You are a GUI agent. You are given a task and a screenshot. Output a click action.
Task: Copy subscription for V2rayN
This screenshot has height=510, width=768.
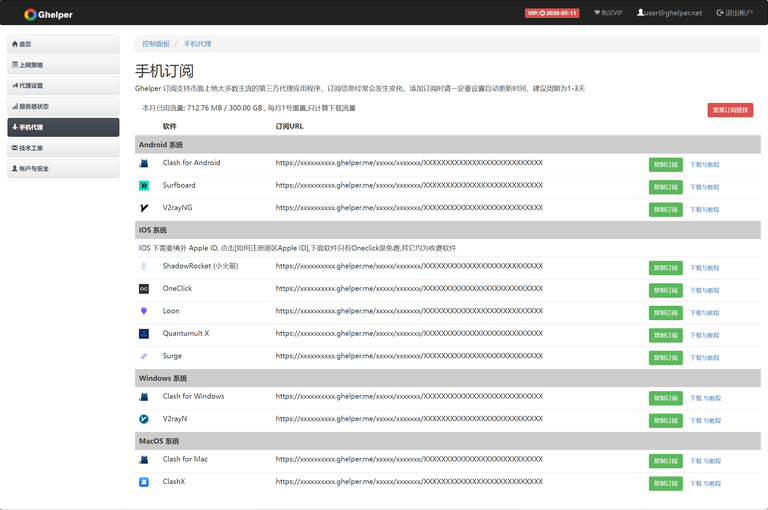coord(666,421)
